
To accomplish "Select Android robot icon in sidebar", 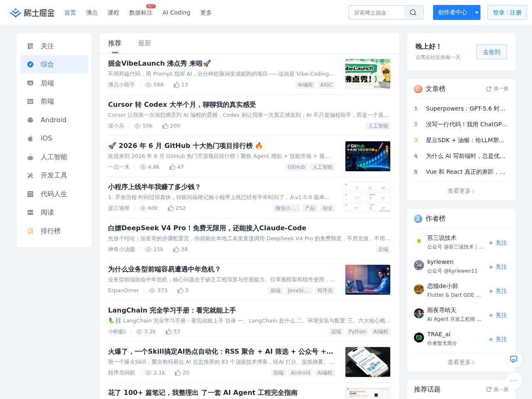I will [30, 120].
